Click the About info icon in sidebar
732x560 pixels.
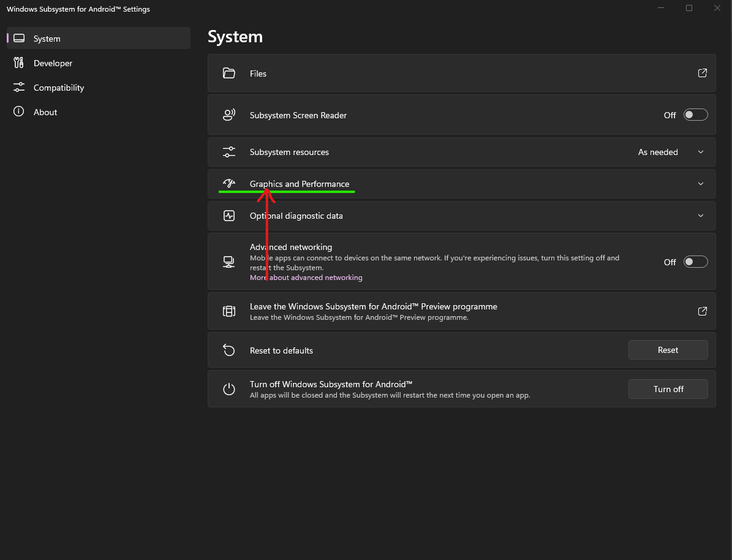[x=18, y=111]
